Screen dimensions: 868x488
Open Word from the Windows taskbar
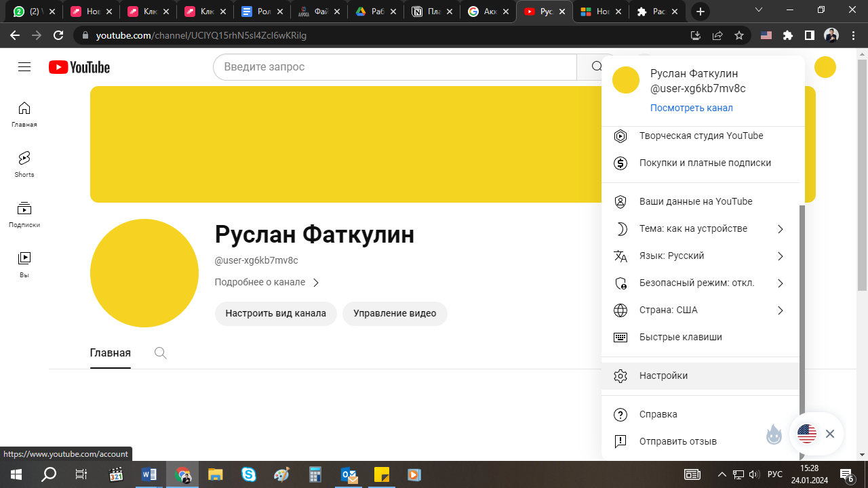coord(149,474)
